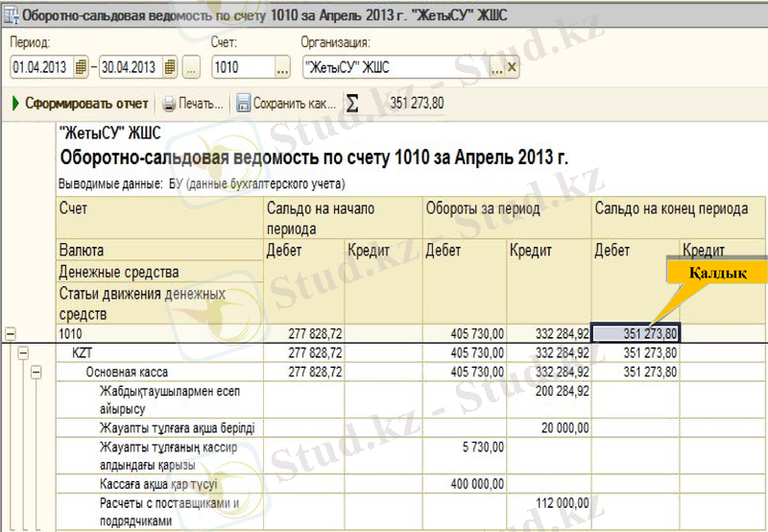Click Сохранить как save button

286,103
